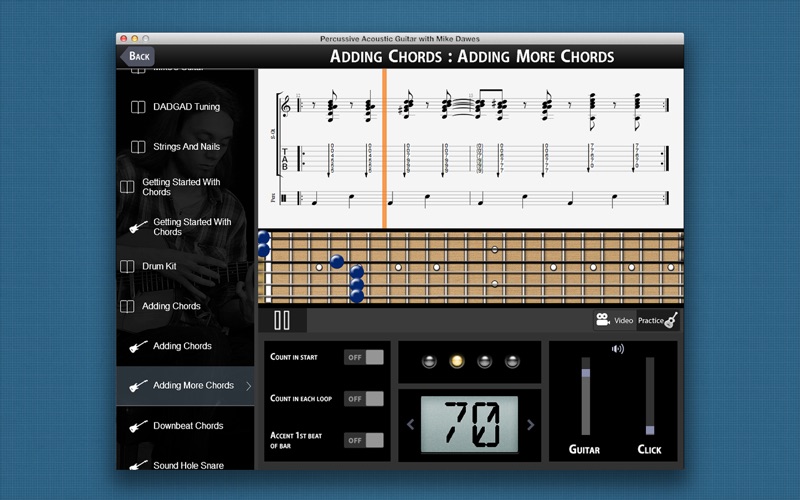Viewport: 800px width, 500px height.
Task: Click the lit second beat indicator light
Action: pyautogui.click(x=457, y=361)
